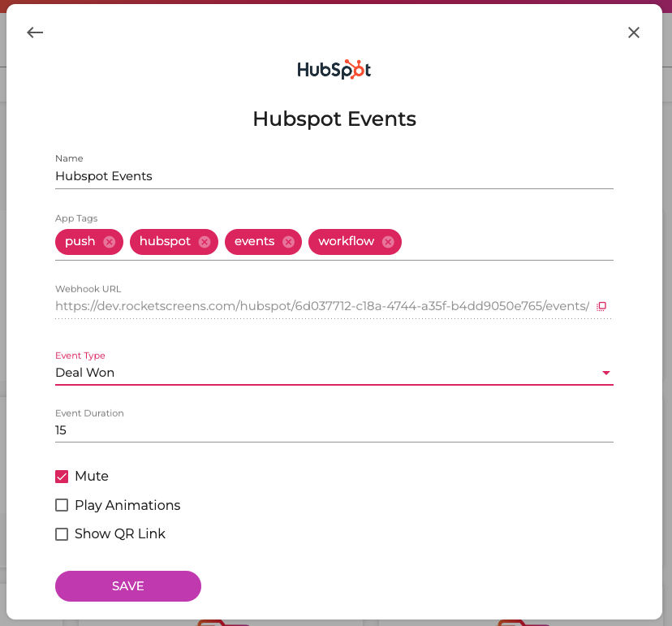672x626 pixels.
Task: Click the HubSpot sprocket logo
Action: click(x=334, y=69)
